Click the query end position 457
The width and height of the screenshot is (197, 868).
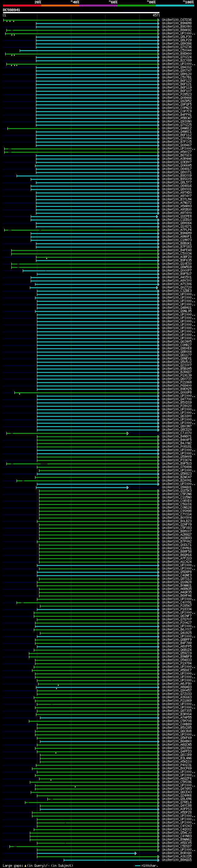click(155, 15)
